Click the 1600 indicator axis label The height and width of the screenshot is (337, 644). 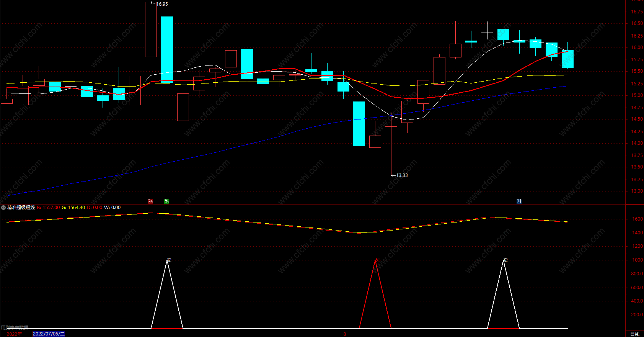(x=637, y=219)
